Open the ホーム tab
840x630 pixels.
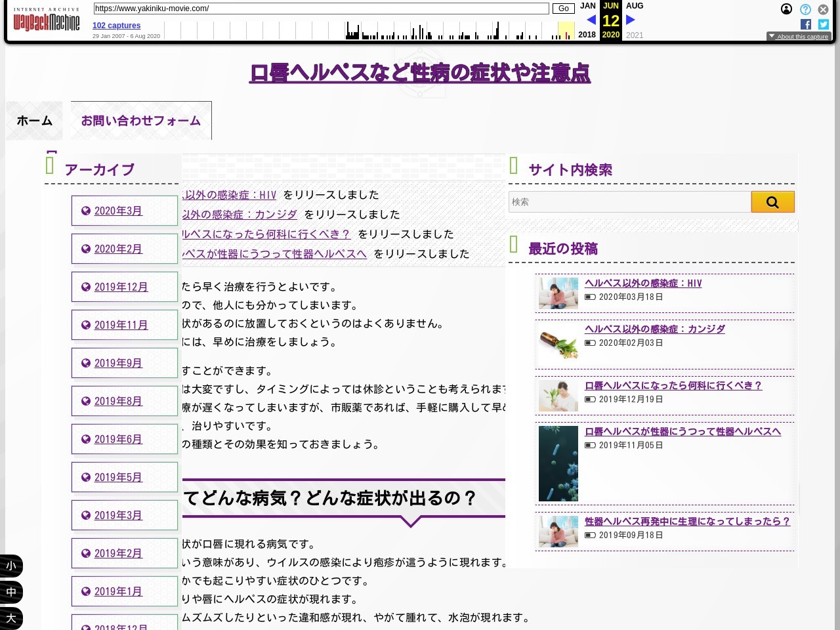[x=34, y=121]
